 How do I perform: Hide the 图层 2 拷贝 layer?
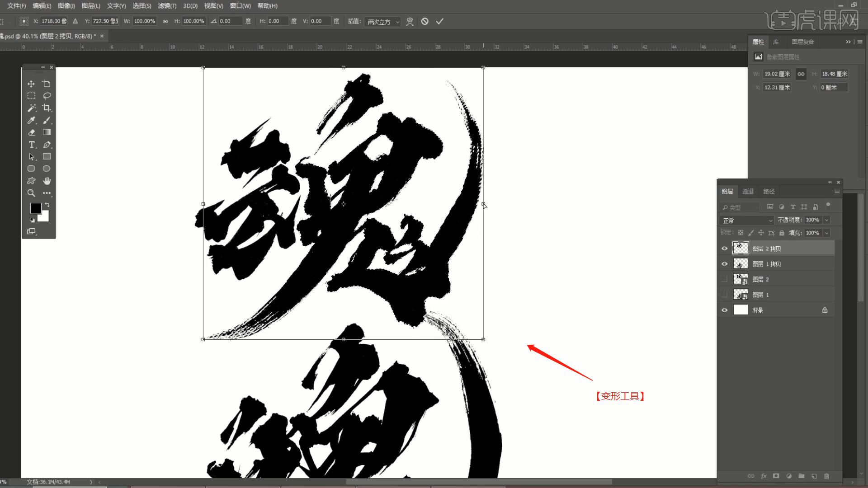coord(725,248)
